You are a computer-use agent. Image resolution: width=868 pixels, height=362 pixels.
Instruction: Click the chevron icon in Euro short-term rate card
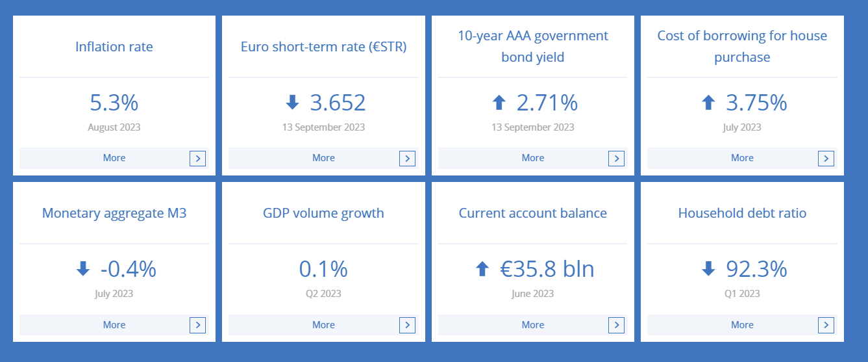coord(407,159)
